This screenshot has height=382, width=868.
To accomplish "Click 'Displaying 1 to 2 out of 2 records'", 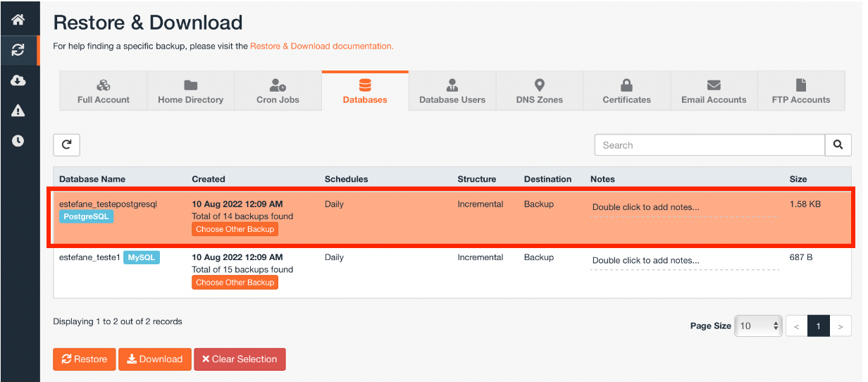I will [118, 321].
